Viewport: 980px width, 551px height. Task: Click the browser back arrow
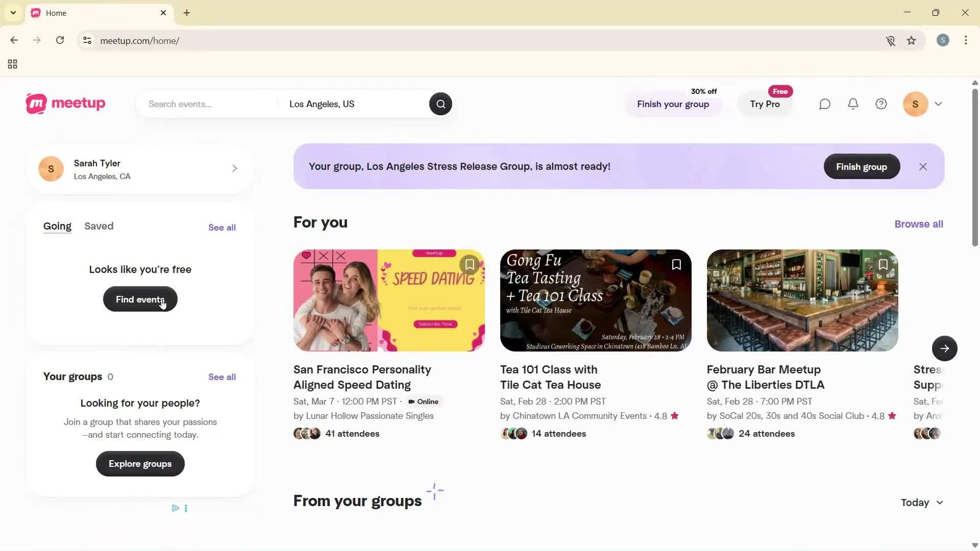coord(14,40)
